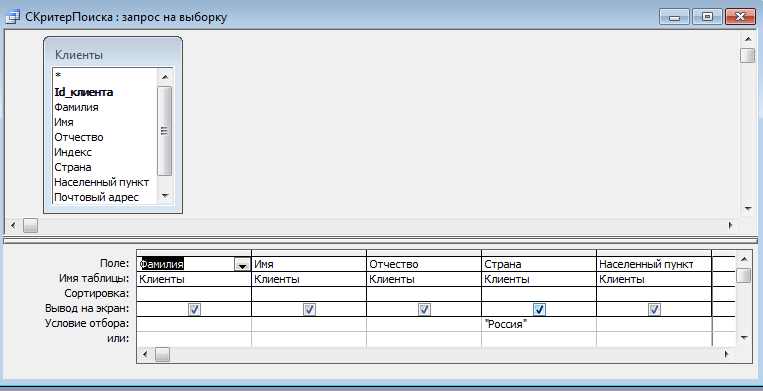
Task: Click the sort cell under Фамилия
Action: tap(194, 294)
